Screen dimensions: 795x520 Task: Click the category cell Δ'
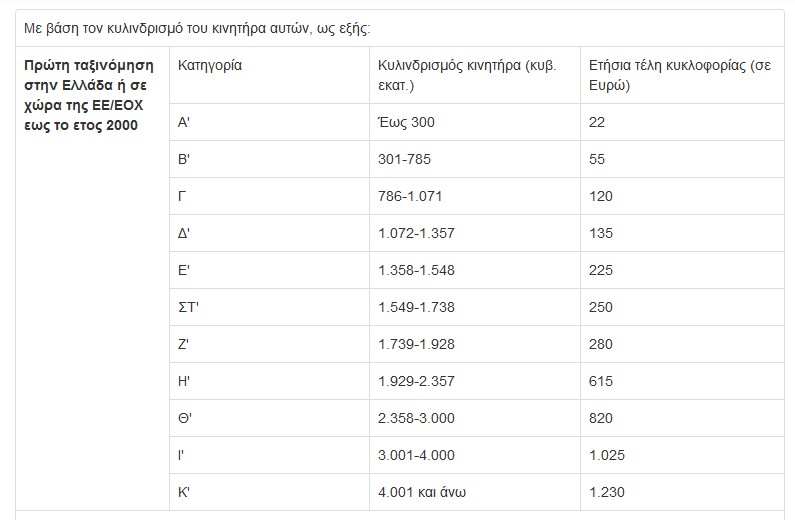pyautogui.click(x=185, y=233)
